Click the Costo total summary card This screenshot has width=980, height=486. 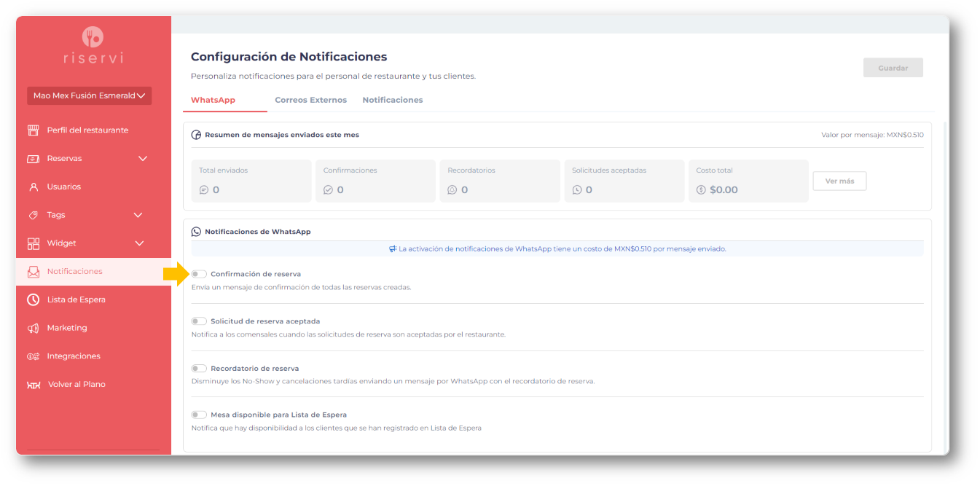pyautogui.click(x=748, y=181)
